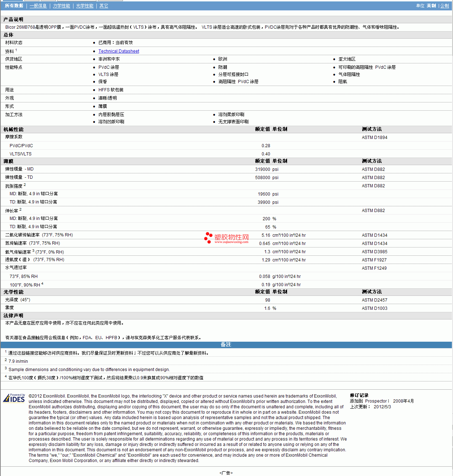Switch units to 英制
The image size is (453, 476).
[x=431, y=6]
